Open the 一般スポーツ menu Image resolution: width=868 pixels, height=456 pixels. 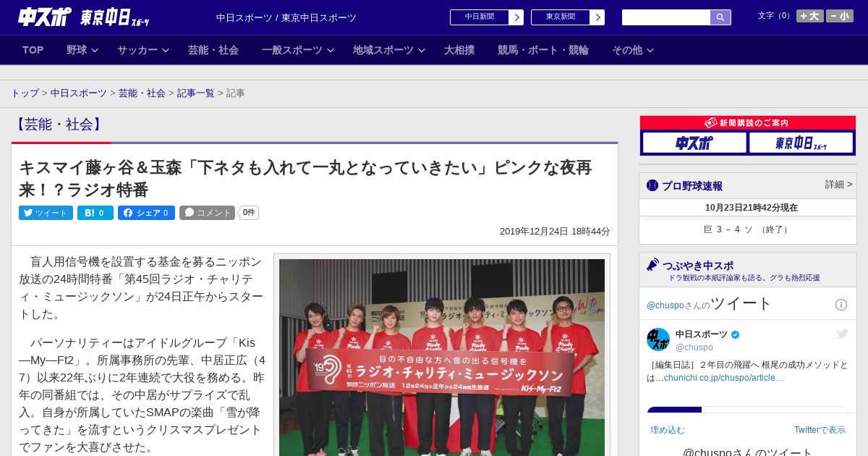[x=292, y=50]
